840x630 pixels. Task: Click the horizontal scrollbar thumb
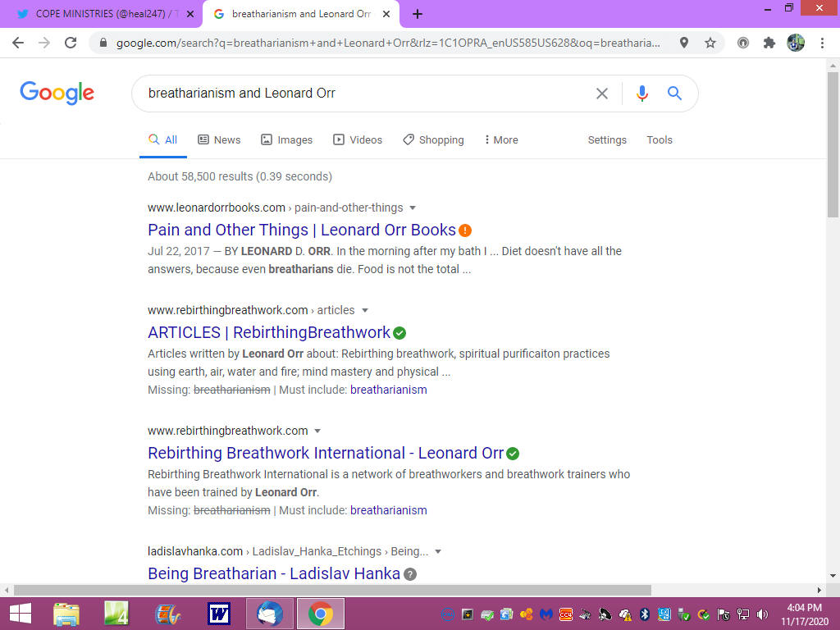click(x=332, y=590)
